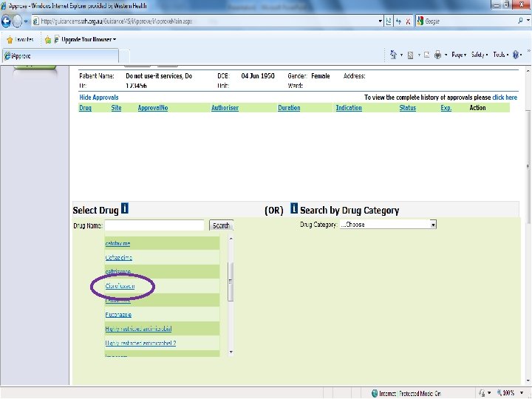This screenshot has height=399, width=532.
Task: Click the Bluetooth toolbar icon
Action: (x=516, y=55)
